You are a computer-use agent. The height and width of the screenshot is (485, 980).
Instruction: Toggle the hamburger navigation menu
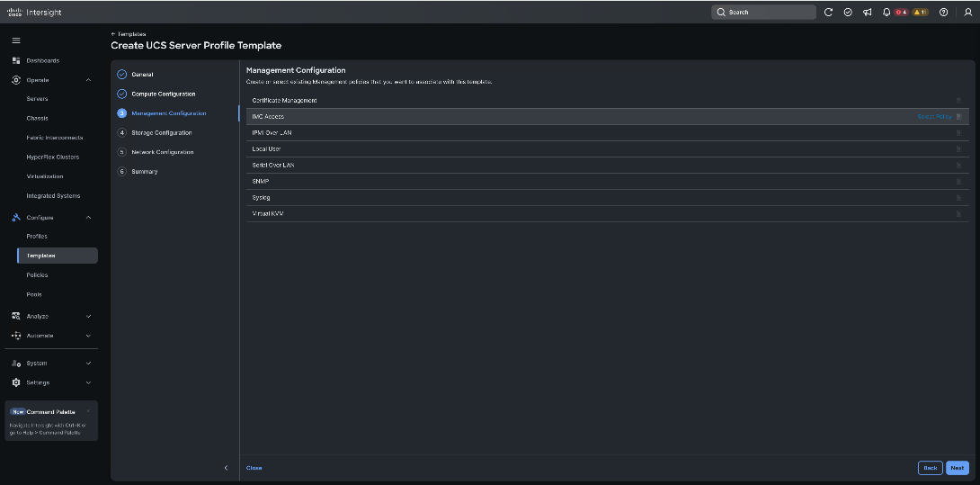pos(16,40)
